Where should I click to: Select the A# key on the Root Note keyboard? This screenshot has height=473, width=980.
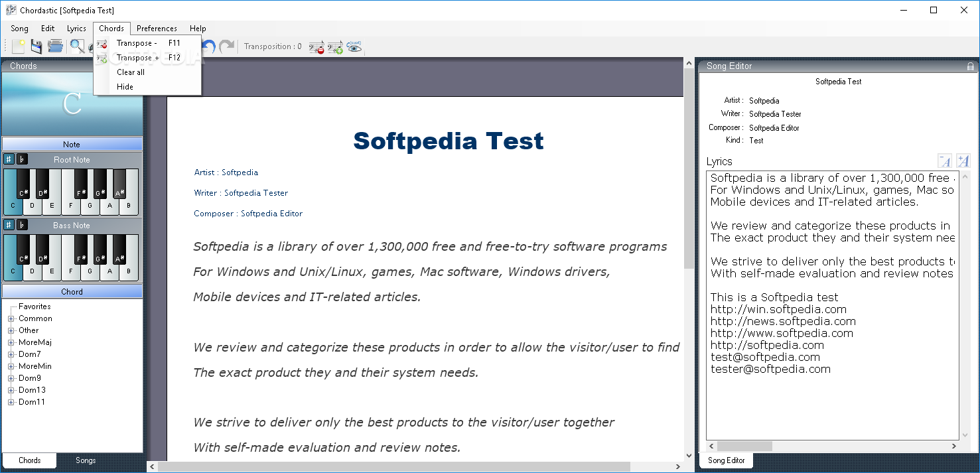tap(119, 184)
